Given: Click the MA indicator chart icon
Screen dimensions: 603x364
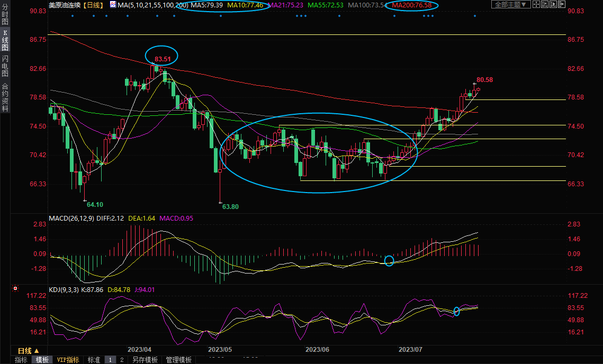Looking at the screenshot, I should click(x=112, y=5).
